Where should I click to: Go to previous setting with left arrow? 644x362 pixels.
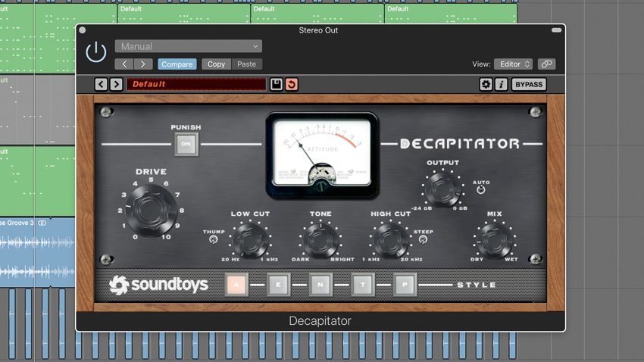pos(124,64)
